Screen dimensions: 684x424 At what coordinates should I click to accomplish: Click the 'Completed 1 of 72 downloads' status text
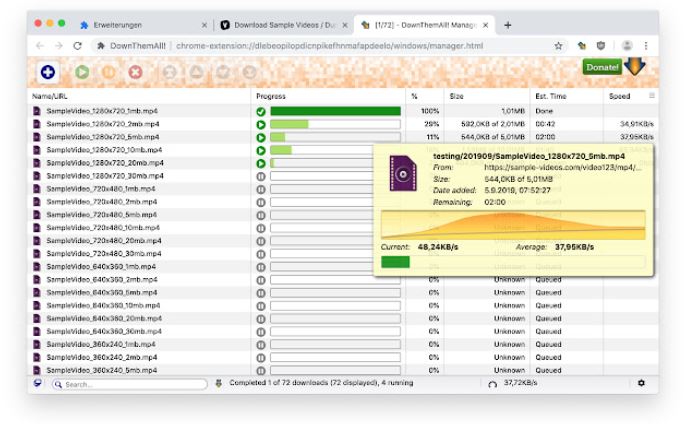pyautogui.click(x=321, y=383)
